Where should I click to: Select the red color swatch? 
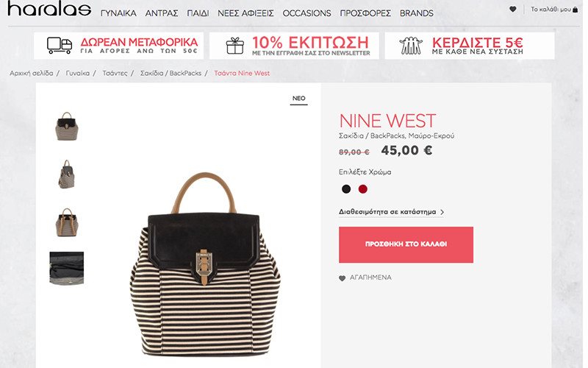[x=362, y=189]
